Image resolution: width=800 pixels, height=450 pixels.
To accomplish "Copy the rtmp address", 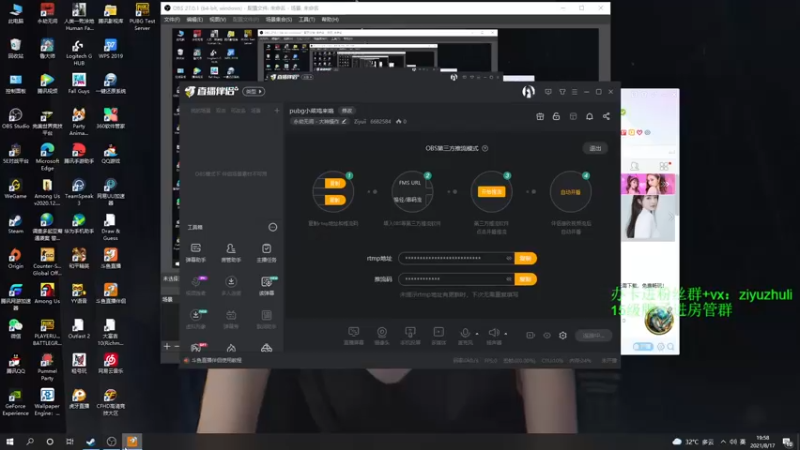I will click(526, 258).
